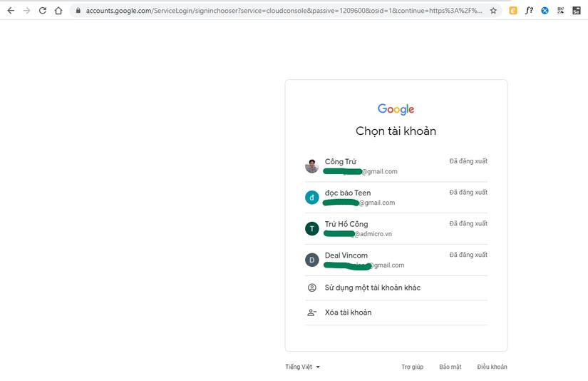Click the address bar URL field
The image size is (588, 381).
pos(284,11)
